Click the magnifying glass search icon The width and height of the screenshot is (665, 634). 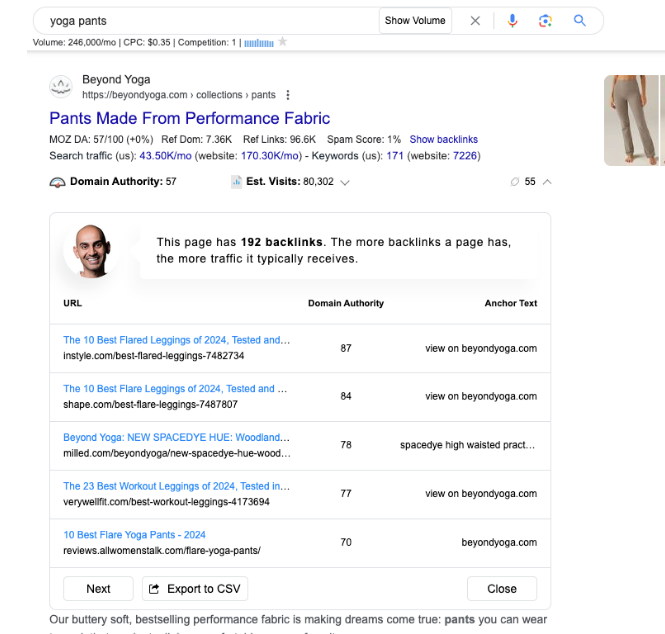tap(580, 21)
